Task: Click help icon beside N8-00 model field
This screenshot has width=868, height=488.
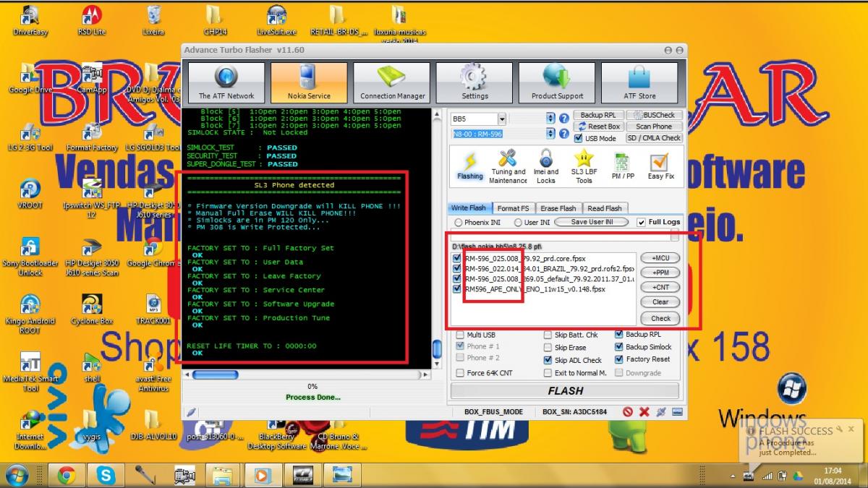Action: pos(563,134)
